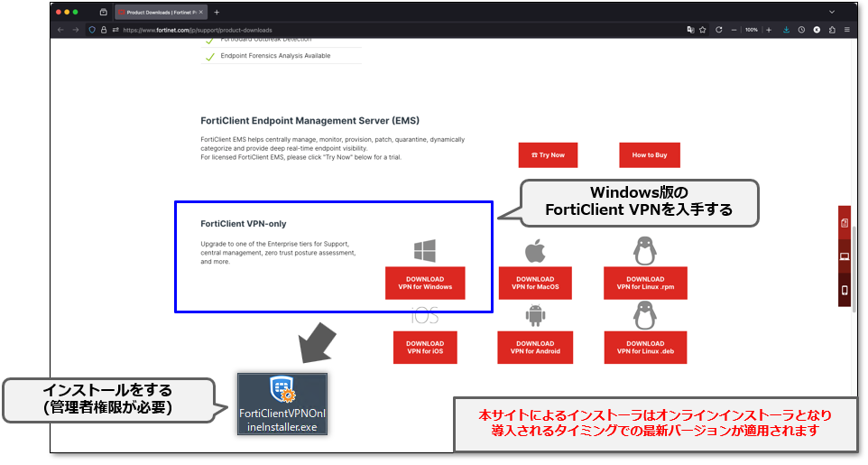Image resolution: width=868 pixels, height=465 pixels.
Task: Open a new browser tab
Action: [217, 13]
